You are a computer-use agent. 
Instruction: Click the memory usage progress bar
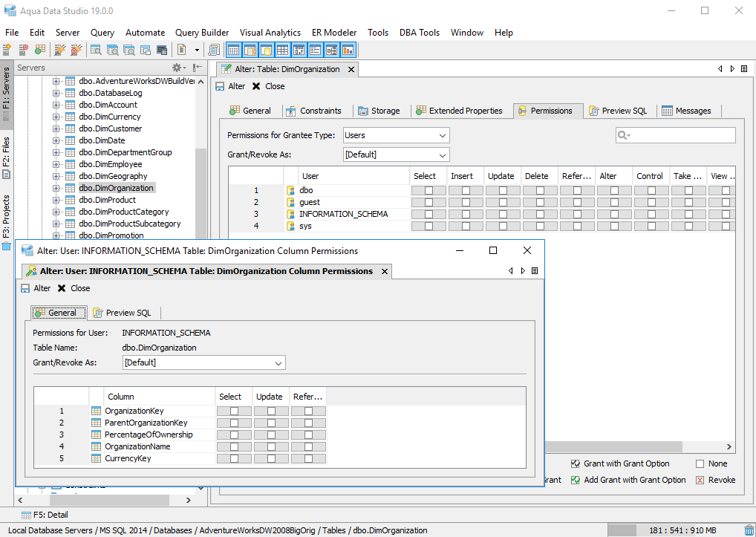tap(674, 530)
